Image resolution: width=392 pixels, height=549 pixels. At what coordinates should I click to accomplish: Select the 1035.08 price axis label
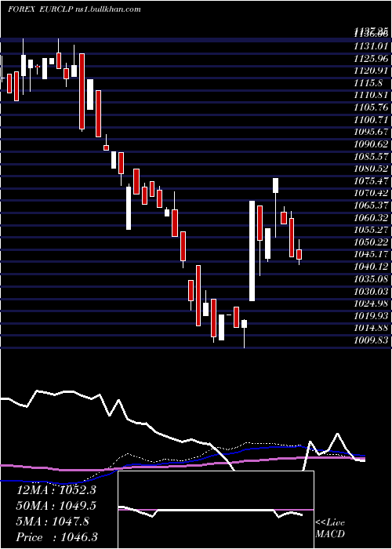pyautogui.click(x=371, y=279)
